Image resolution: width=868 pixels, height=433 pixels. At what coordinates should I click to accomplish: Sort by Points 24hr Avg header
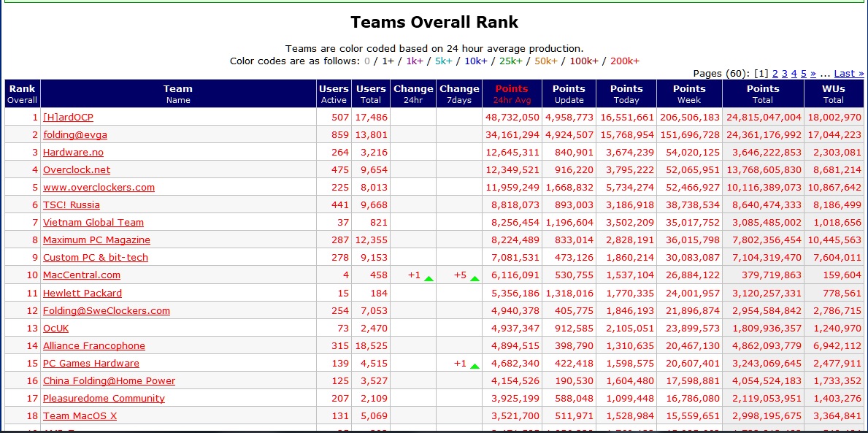point(512,93)
